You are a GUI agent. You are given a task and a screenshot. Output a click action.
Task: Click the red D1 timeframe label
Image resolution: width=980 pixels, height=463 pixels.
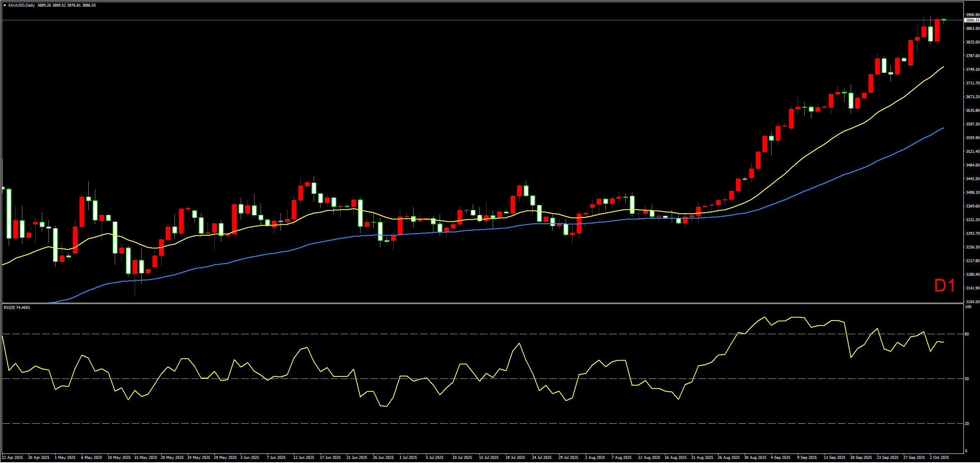click(944, 286)
